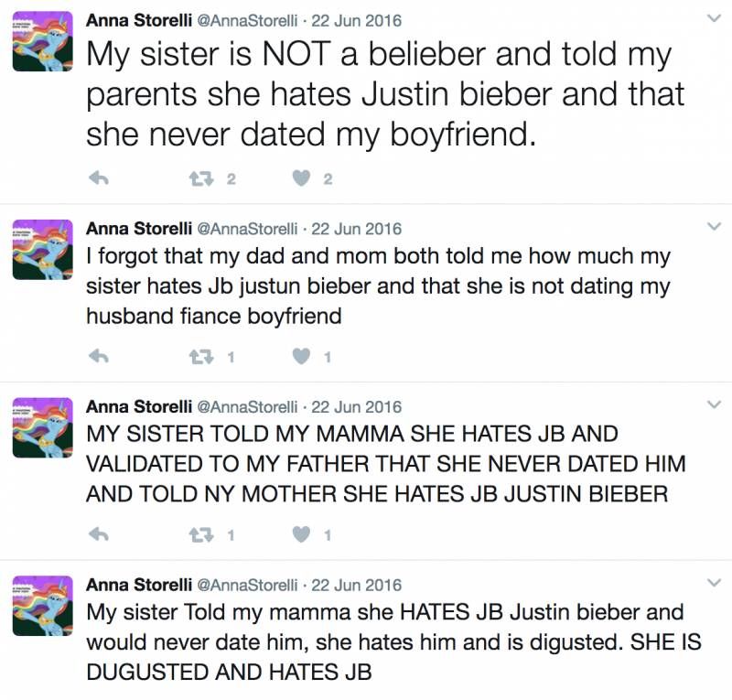The height and width of the screenshot is (700, 732).
Task: Retweet the 'NOT a belieber' tweet
Action: pos(201,178)
